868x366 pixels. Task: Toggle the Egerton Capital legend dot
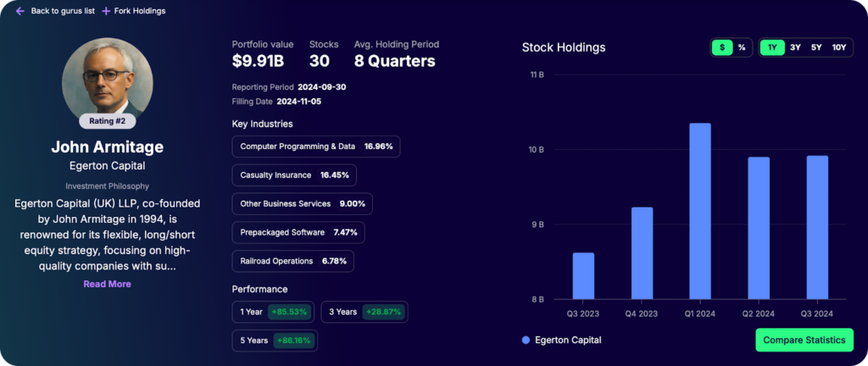[x=526, y=341]
